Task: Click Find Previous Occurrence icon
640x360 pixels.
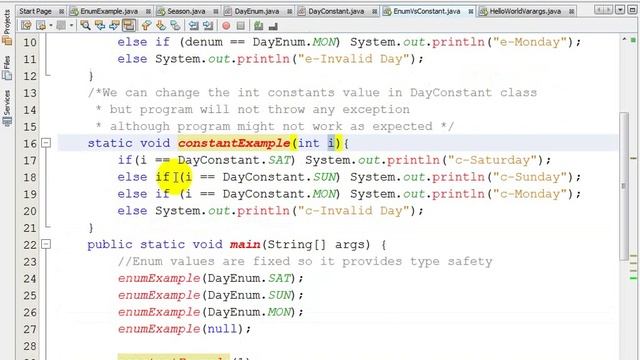Action: point(100,26)
